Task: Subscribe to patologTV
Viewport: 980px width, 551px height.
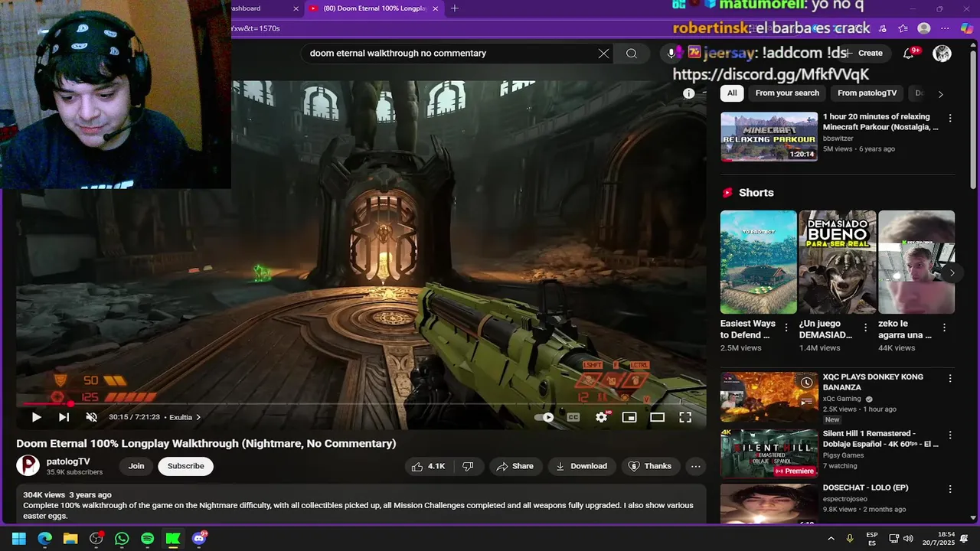Action: coord(186,466)
